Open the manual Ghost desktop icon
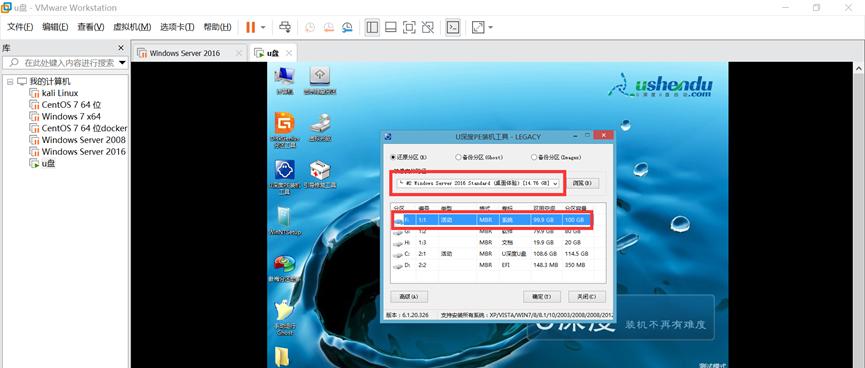The height and width of the screenshot is (368, 865). pos(285,318)
